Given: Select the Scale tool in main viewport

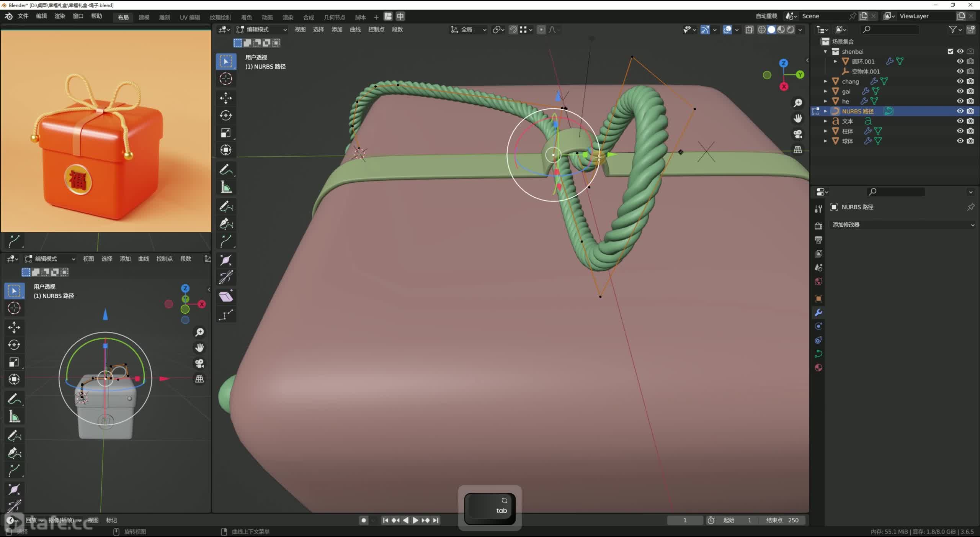Looking at the screenshot, I should [x=226, y=133].
